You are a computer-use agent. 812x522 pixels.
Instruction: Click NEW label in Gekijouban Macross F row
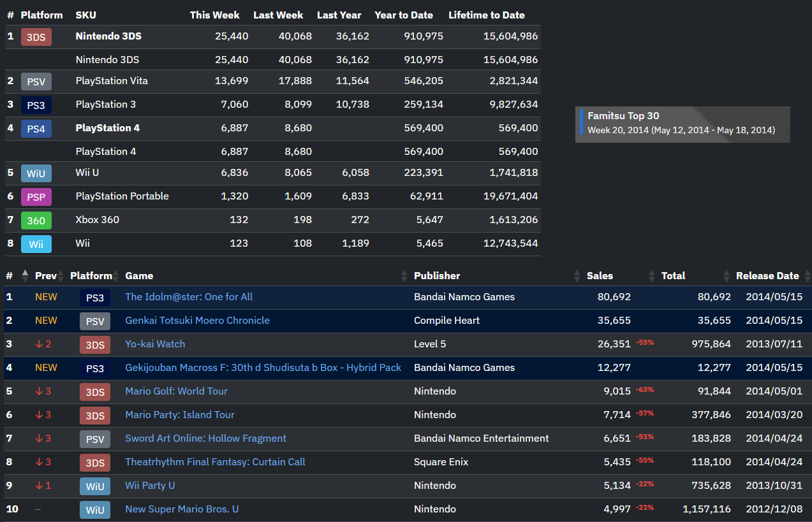[46, 368]
